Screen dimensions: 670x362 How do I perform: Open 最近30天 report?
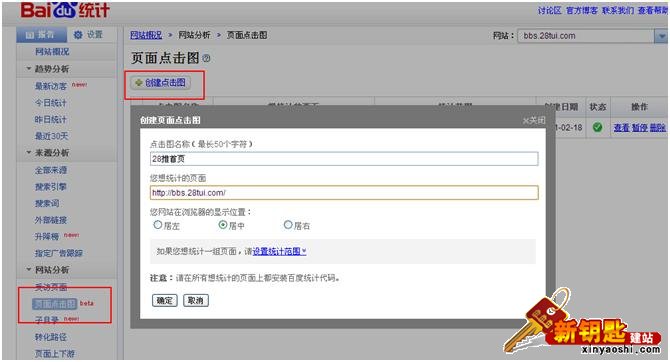click(51, 136)
